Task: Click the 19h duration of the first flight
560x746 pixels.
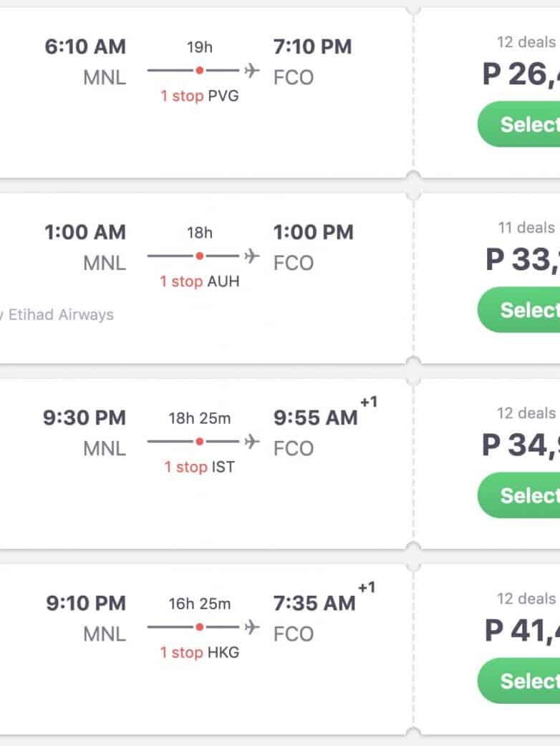Action: point(200,48)
